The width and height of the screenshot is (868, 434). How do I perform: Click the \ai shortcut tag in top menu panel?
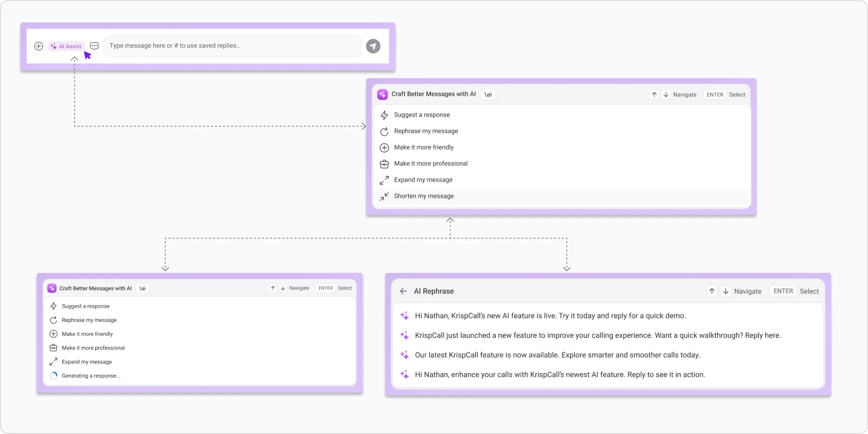coord(488,94)
